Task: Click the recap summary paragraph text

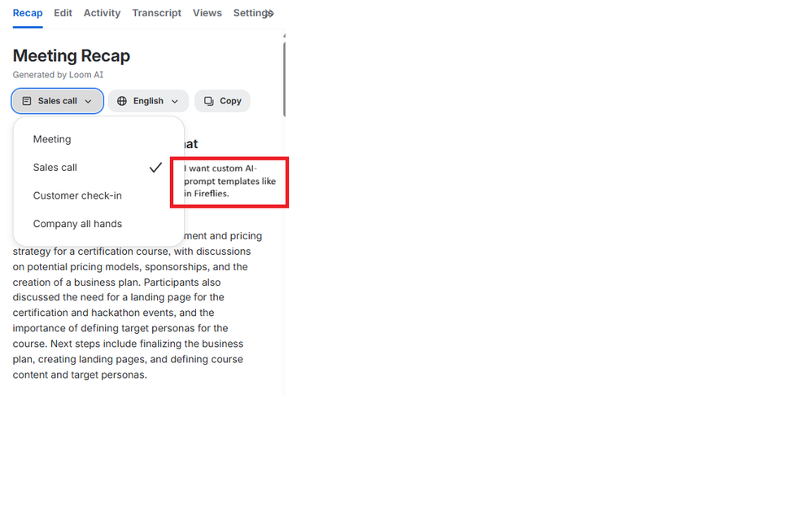Action: pyautogui.click(x=138, y=304)
